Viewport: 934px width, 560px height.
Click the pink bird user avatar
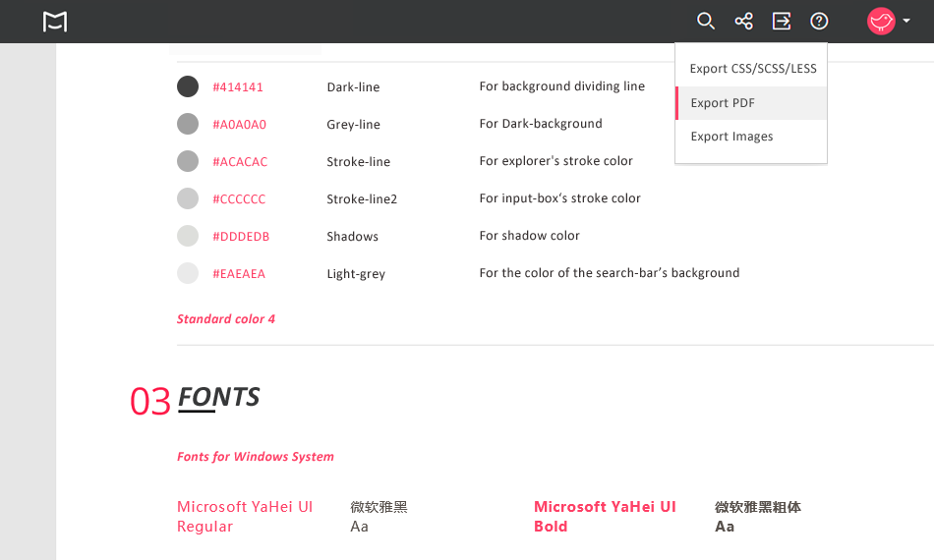[x=881, y=22]
